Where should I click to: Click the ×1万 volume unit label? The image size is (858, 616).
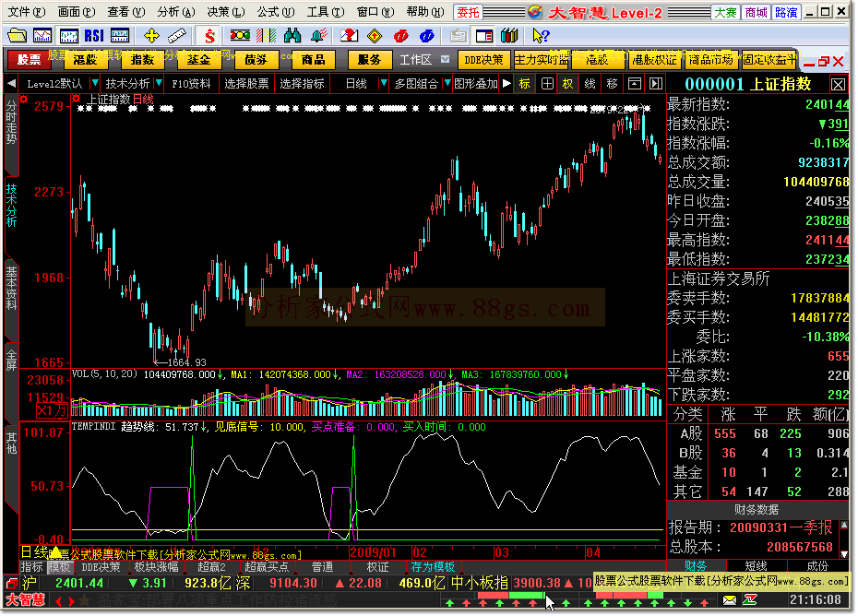pyautogui.click(x=53, y=409)
